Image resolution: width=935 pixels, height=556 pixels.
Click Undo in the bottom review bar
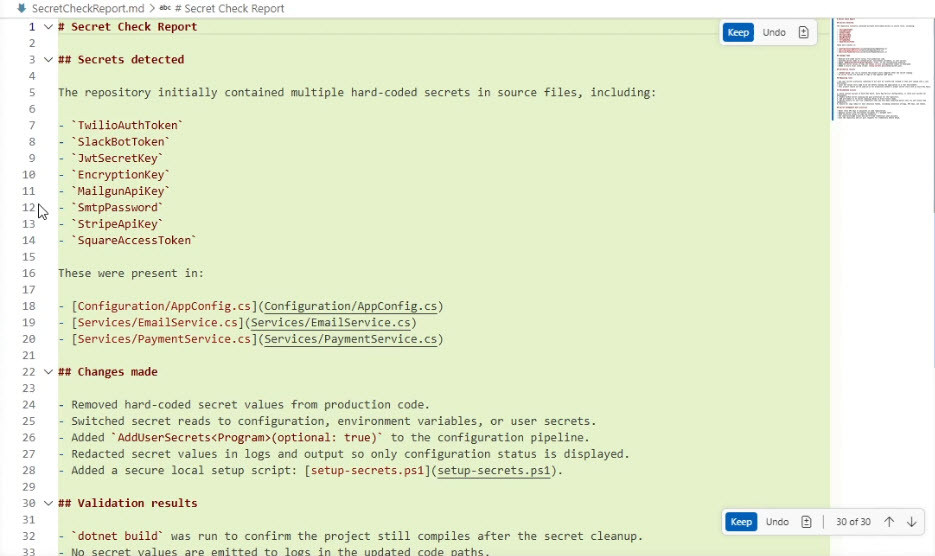777,522
